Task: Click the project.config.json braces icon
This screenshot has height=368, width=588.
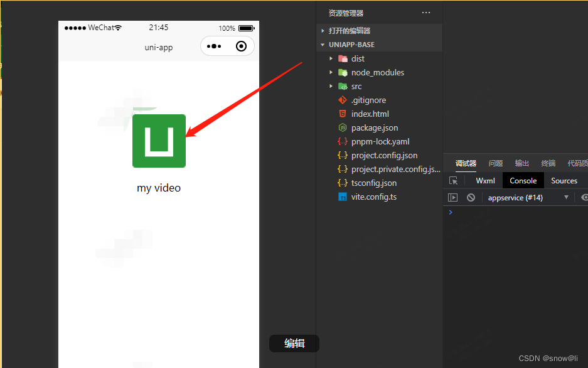Action: tap(343, 155)
